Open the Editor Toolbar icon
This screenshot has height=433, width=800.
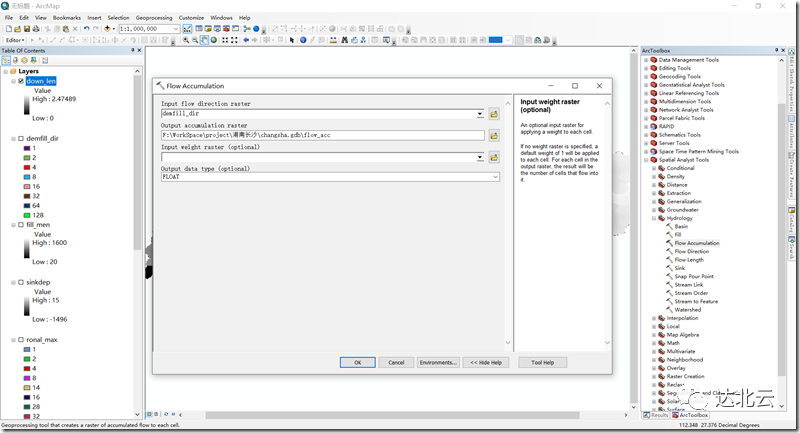[187, 29]
